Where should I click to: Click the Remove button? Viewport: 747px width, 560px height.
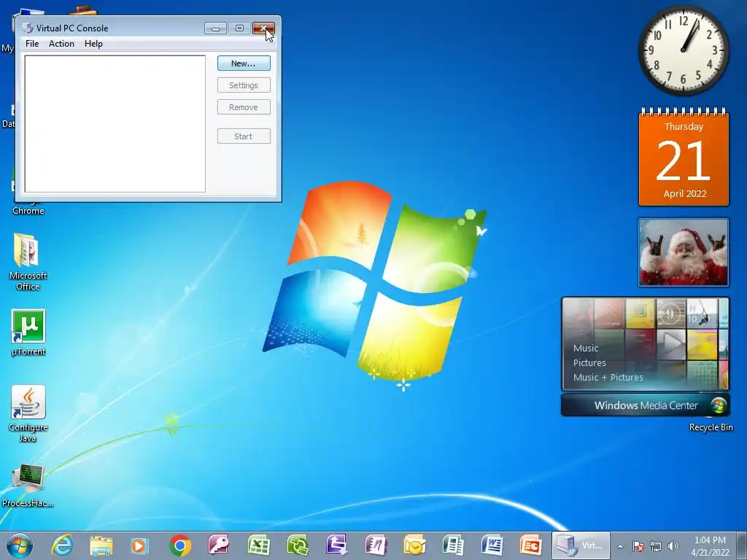(244, 107)
